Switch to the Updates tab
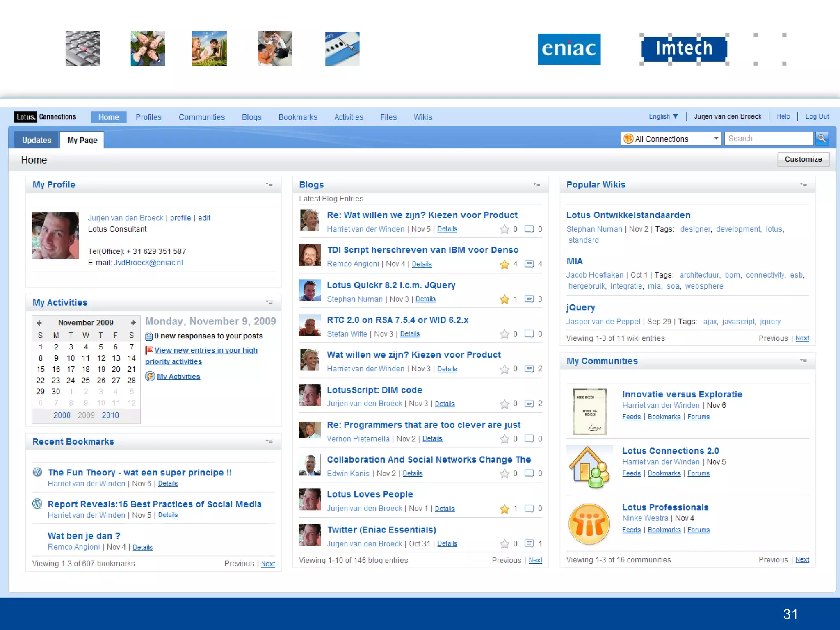 [37, 140]
